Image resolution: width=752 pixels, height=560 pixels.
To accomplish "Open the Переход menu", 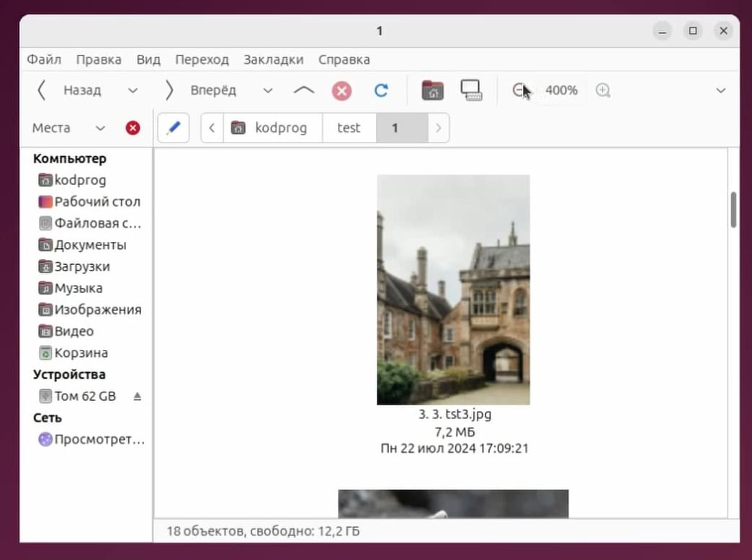I will (202, 60).
